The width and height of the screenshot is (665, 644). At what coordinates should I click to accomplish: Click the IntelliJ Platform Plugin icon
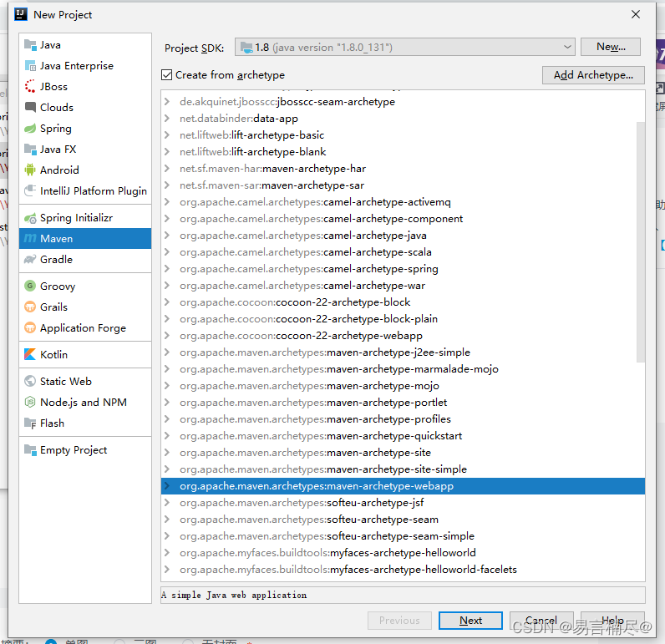pyautogui.click(x=30, y=190)
